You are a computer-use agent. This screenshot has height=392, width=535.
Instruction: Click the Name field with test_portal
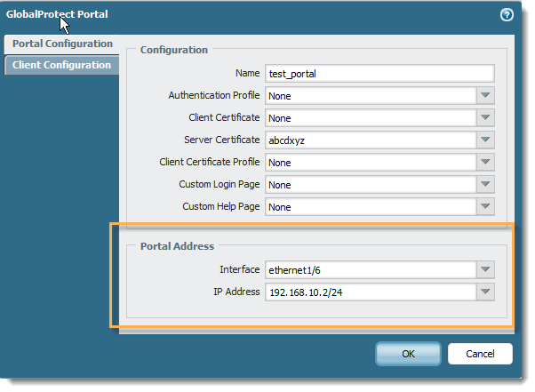click(379, 74)
